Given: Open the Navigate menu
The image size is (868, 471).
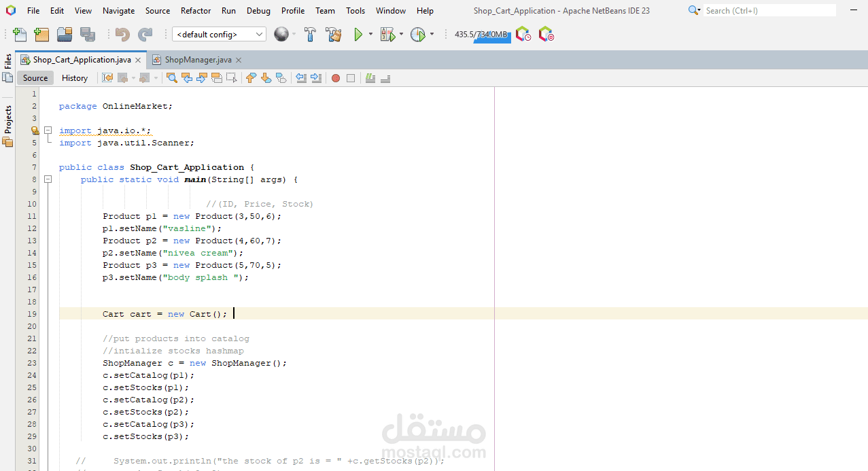Looking at the screenshot, I should (x=118, y=10).
